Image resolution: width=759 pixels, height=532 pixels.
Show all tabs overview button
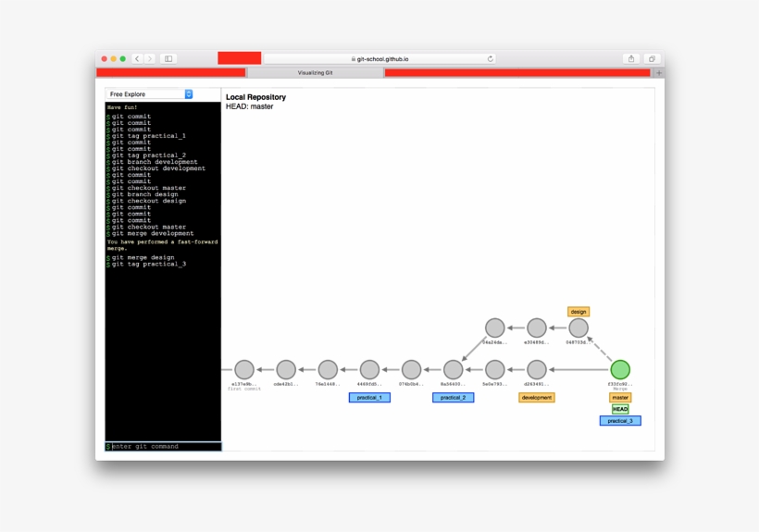[x=651, y=58]
